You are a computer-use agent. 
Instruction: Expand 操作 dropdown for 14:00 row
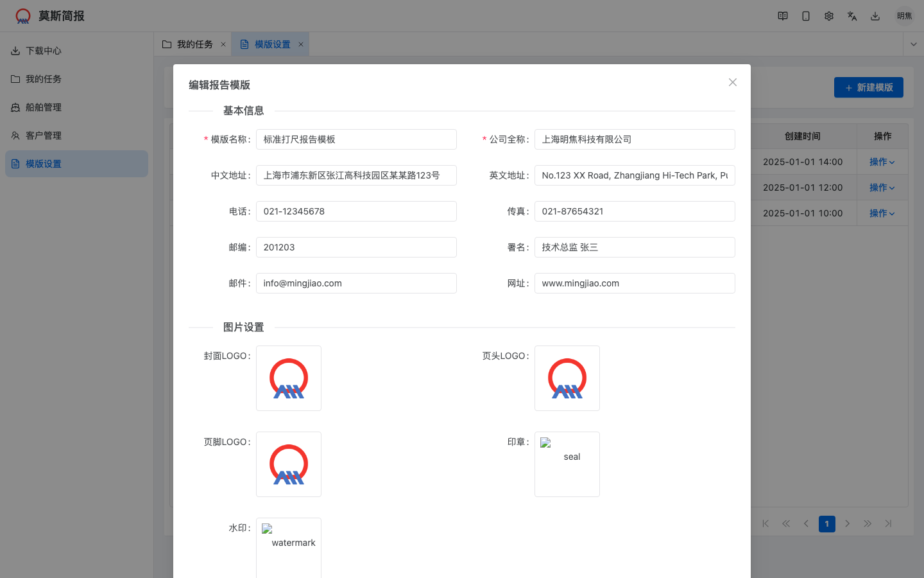pos(882,162)
